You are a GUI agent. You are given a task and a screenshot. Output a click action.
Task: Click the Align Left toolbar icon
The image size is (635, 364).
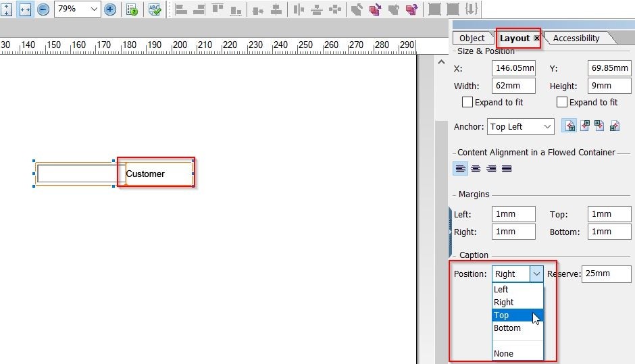[181, 9]
